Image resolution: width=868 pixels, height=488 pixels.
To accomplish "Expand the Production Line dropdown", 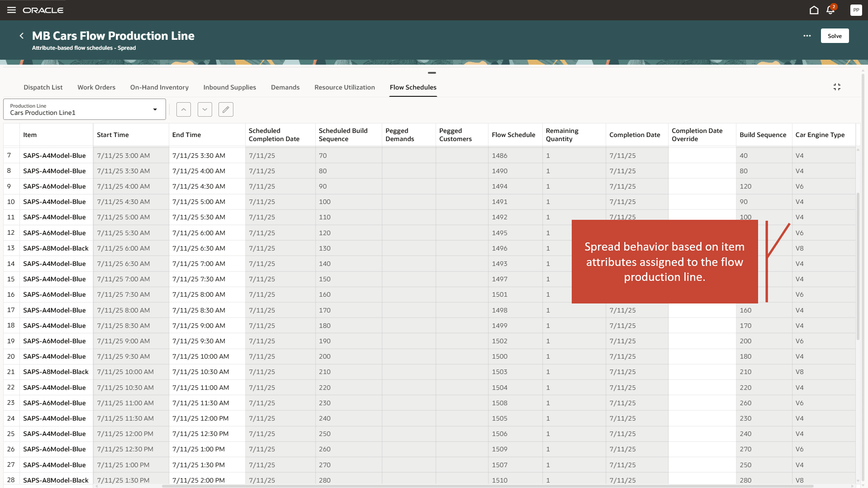I will coord(155,109).
